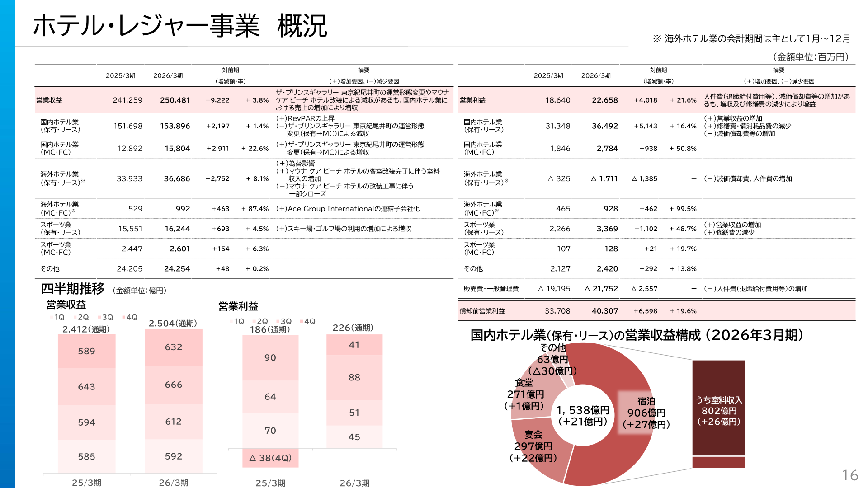Click the 612 bar segment
Viewport: 868px width, 488px height.
pyautogui.click(x=174, y=422)
